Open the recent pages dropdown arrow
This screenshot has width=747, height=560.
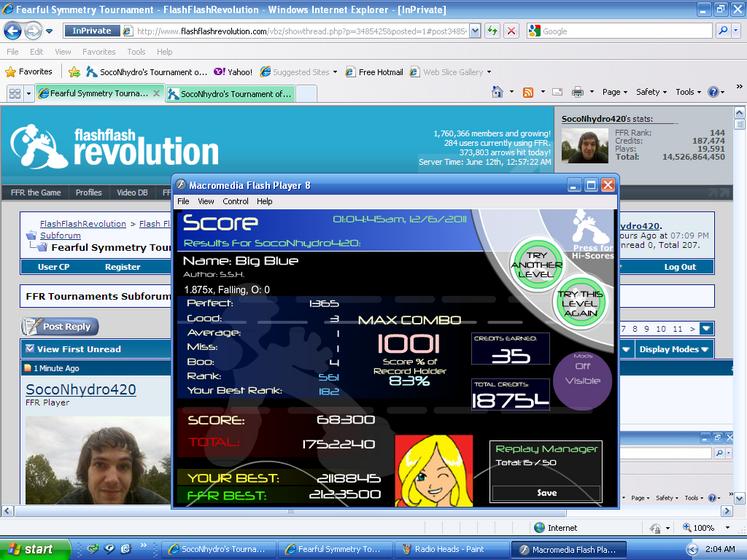coord(49,32)
